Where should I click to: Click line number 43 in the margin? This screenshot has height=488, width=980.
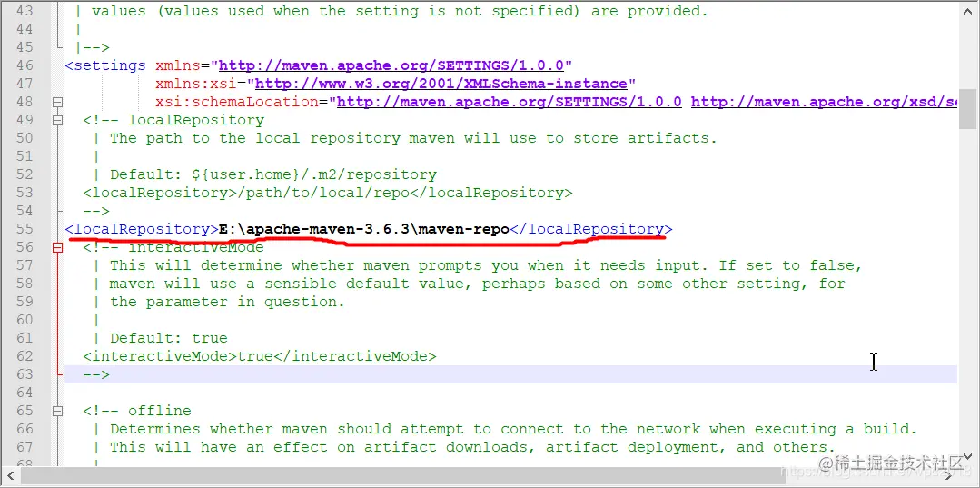(25, 11)
